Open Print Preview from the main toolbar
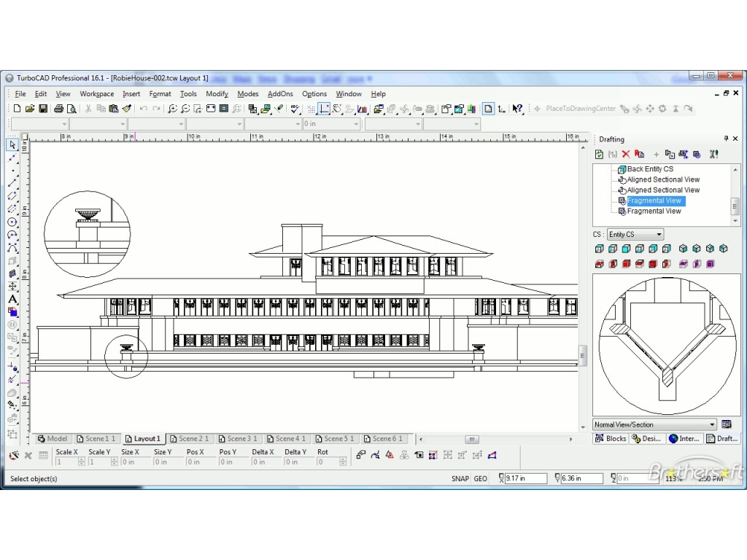Image resolution: width=747 pixels, height=560 pixels. click(71, 109)
